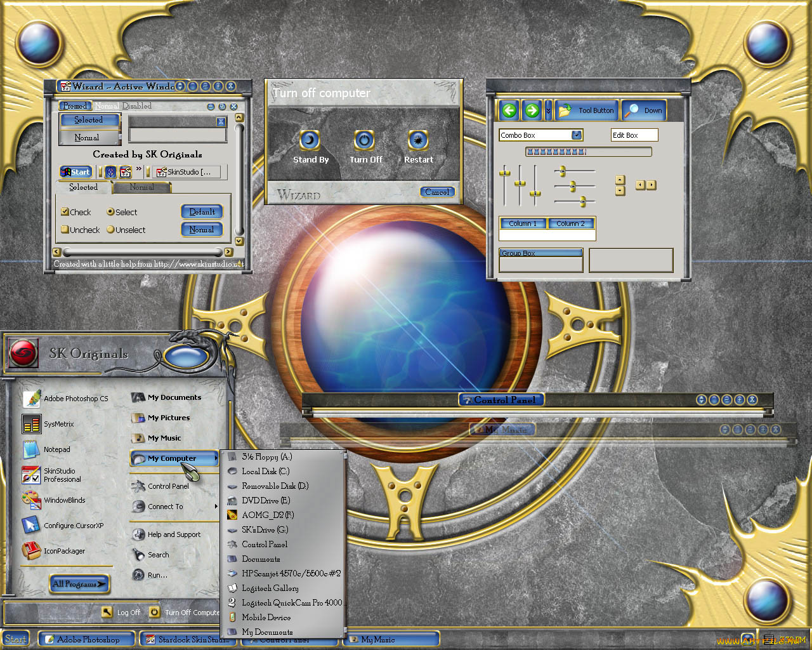Click the Turn Off power icon

(363, 140)
